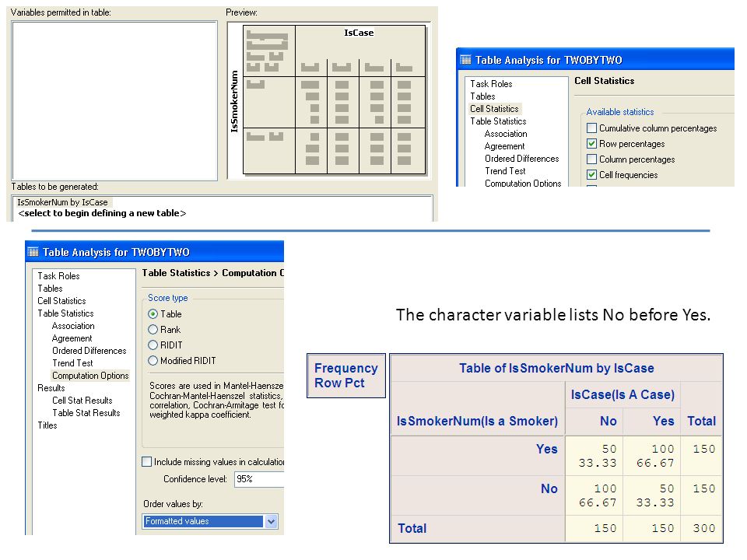Click the grand total 300 cell

click(703, 528)
